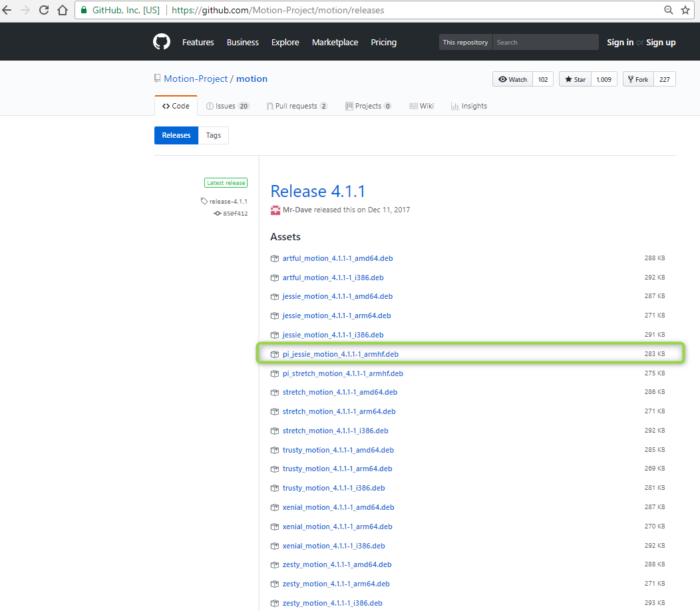
Task: Switch to the Projects tab
Action: pyautogui.click(x=369, y=106)
